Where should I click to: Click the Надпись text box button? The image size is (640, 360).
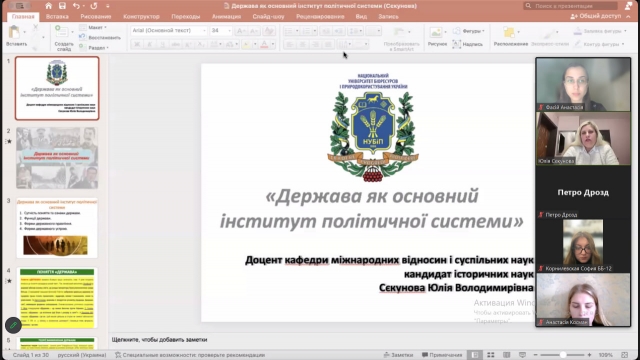[468, 44]
